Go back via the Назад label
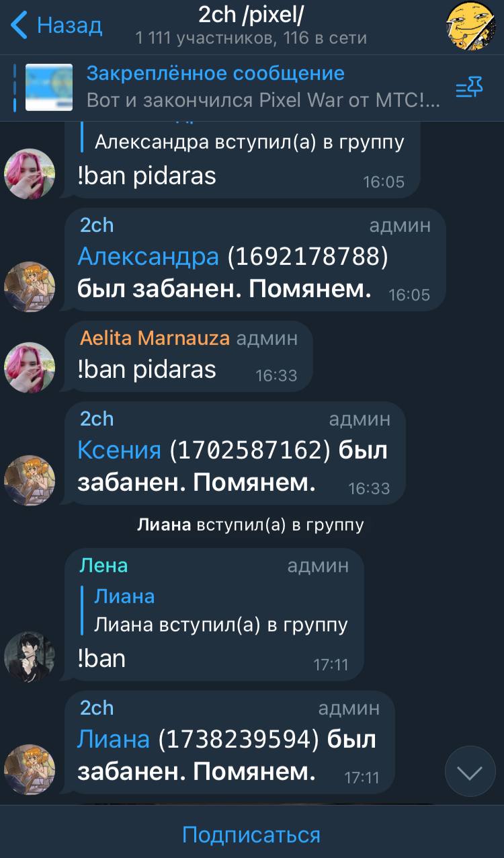Viewport: 504px width, 858px height. click(70, 26)
